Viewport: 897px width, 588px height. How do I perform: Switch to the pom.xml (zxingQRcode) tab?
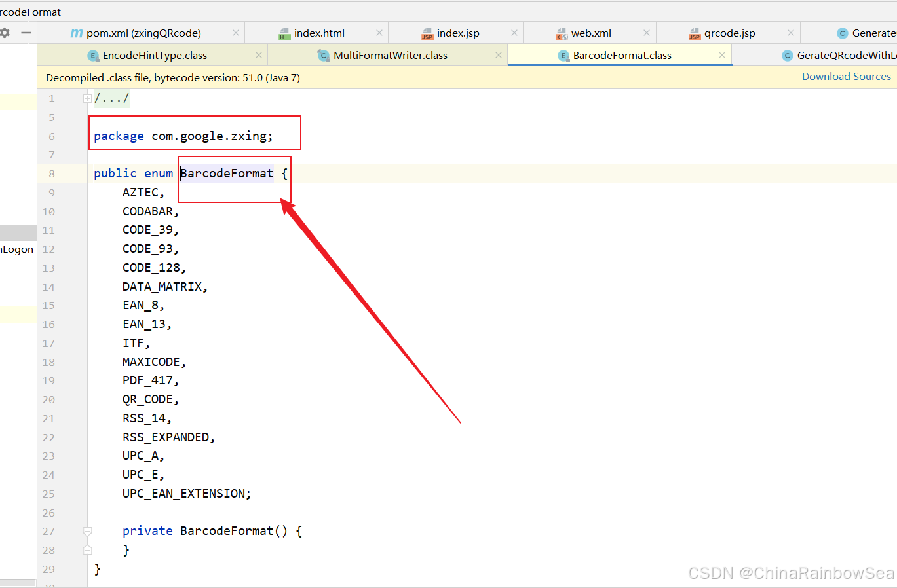pos(143,33)
